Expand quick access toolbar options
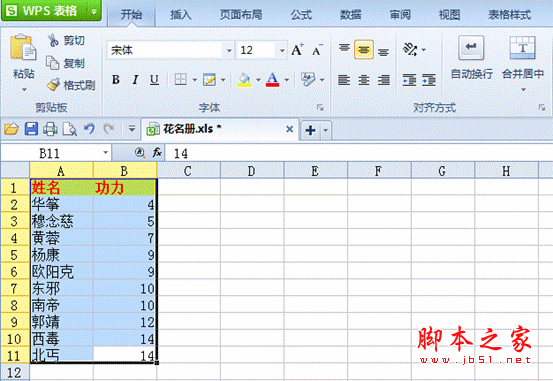Screen dimensions: 553x381 tap(132, 129)
